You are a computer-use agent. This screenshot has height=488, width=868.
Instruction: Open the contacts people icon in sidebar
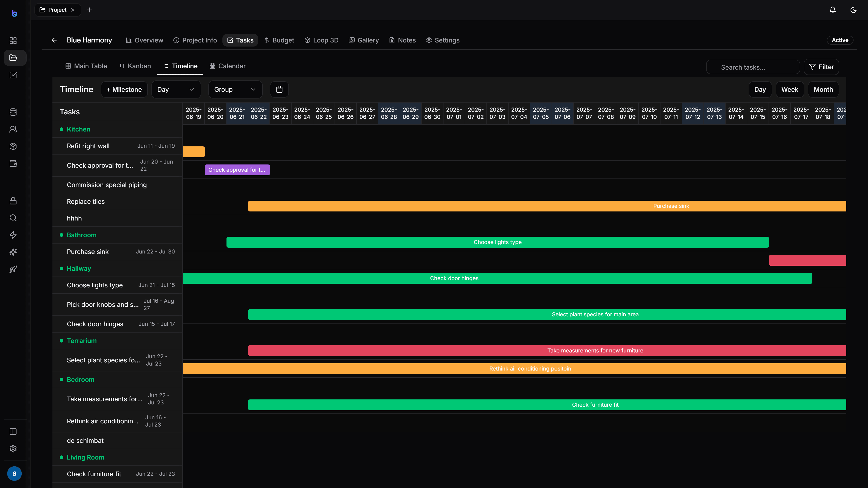(x=13, y=129)
